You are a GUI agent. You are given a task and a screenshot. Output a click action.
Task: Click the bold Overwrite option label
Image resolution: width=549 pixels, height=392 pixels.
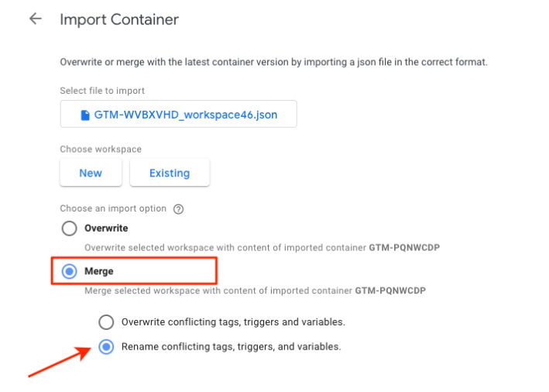pyautogui.click(x=106, y=229)
